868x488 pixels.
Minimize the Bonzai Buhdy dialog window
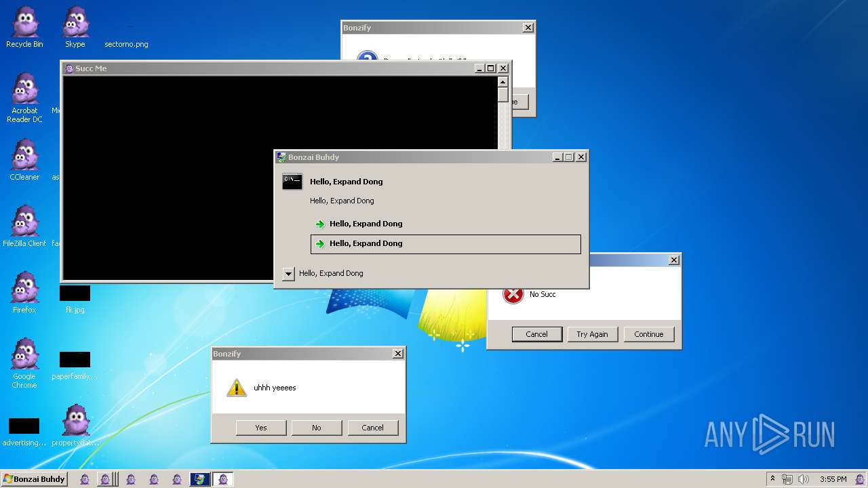point(557,157)
